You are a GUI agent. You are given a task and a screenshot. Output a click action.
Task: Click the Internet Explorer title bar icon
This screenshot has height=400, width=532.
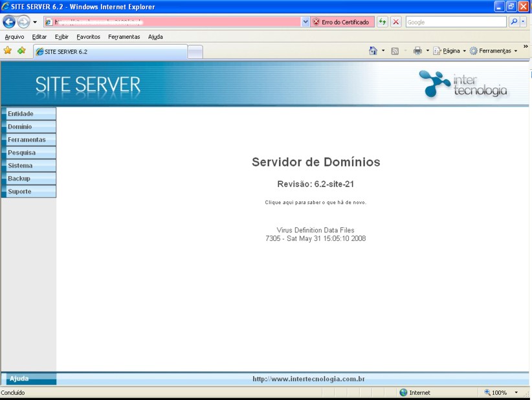[5, 6]
